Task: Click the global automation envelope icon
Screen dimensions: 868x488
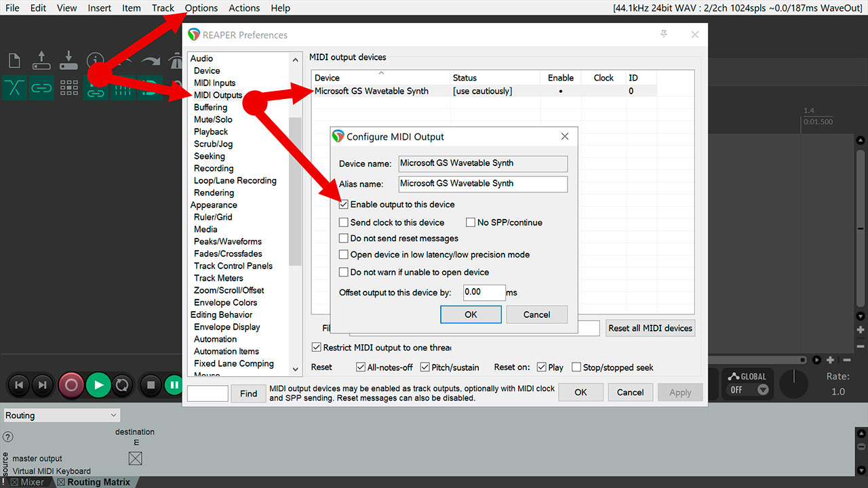Action: click(x=732, y=376)
